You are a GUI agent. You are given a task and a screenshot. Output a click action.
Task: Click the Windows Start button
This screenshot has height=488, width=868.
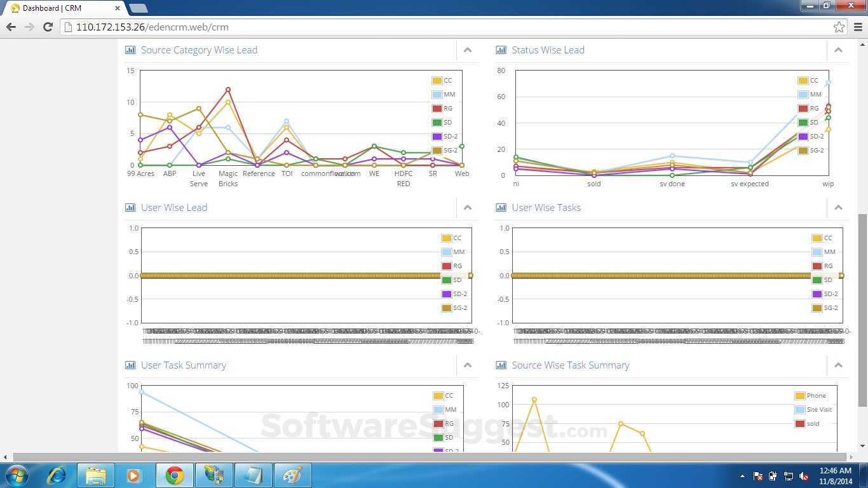(17, 475)
